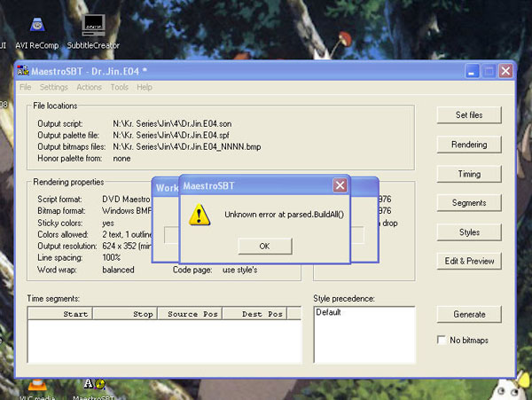Click the Sticky colors value 'yes'

click(x=108, y=224)
